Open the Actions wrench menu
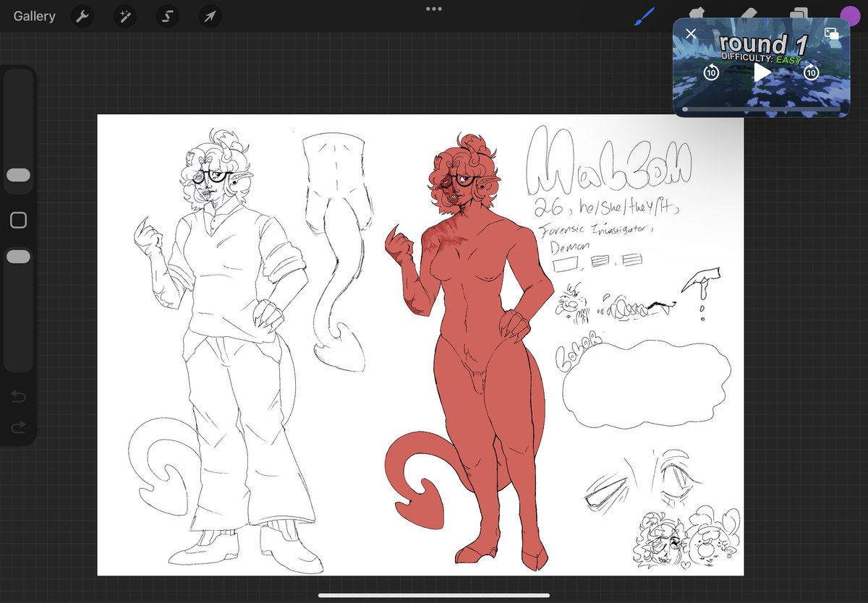 point(83,16)
